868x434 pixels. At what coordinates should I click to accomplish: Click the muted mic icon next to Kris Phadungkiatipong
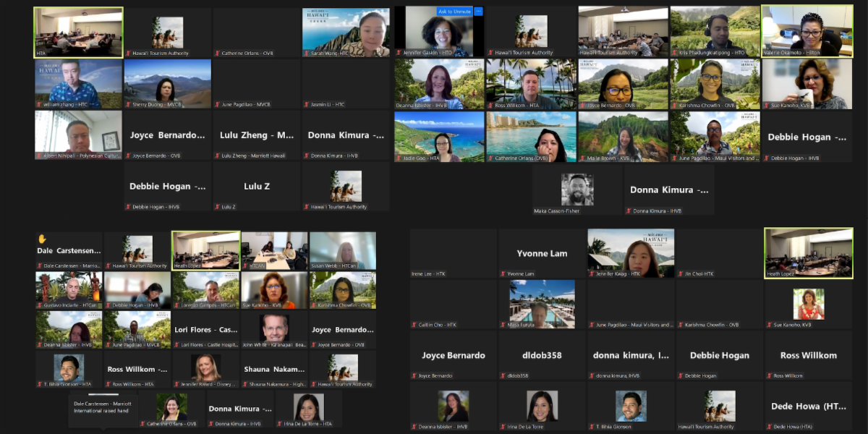[x=674, y=53]
